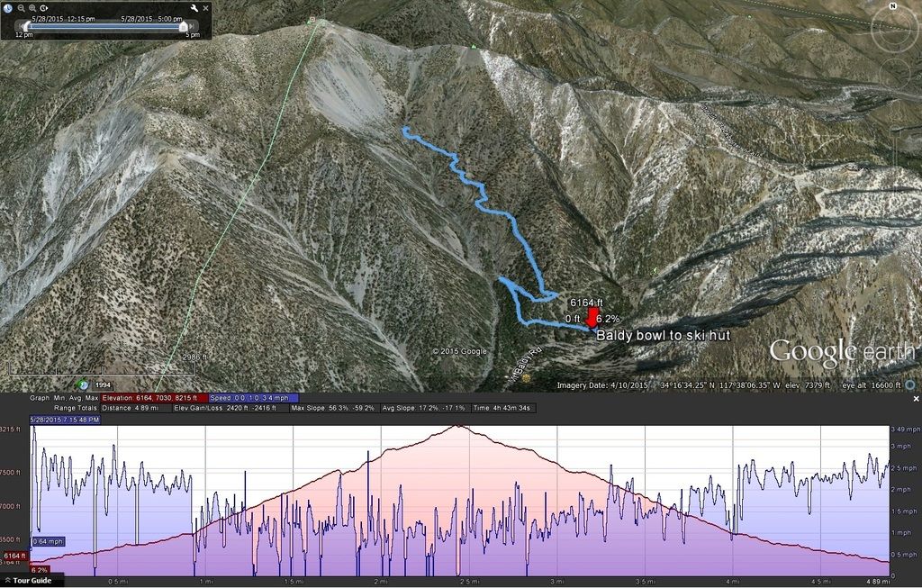
Task: Close the elevation profile panel
Action: click(x=916, y=399)
